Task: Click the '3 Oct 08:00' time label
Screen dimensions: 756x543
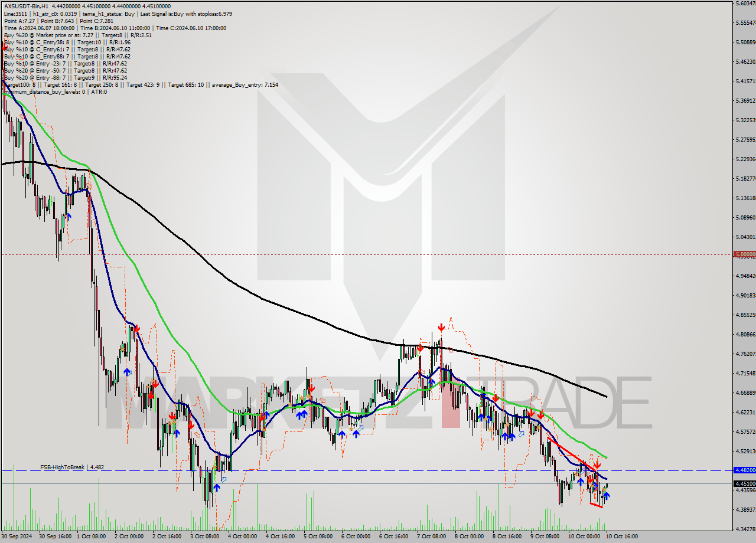Action: 204,537
